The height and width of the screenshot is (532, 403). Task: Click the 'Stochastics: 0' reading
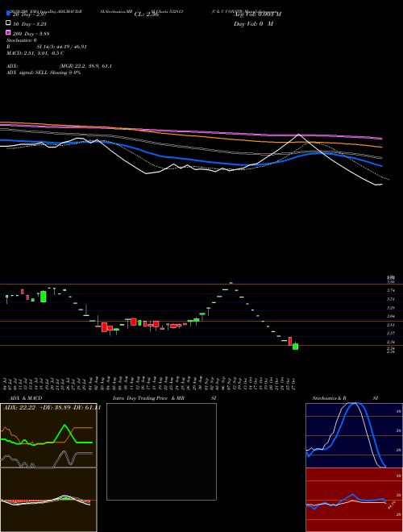(x=22, y=40)
